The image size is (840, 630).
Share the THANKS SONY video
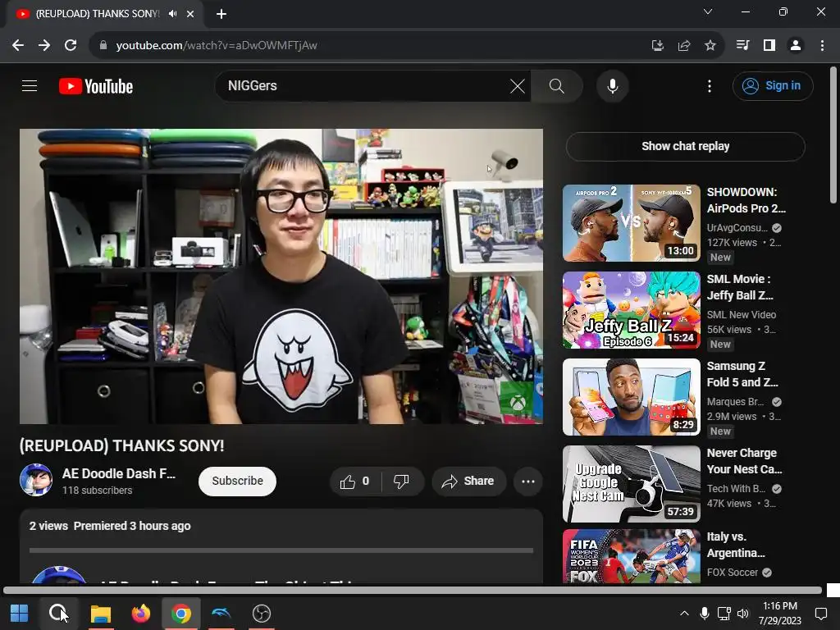pyautogui.click(x=468, y=481)
